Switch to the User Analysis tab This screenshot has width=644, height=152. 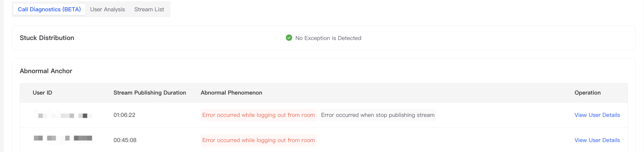[x=107, y=9]
